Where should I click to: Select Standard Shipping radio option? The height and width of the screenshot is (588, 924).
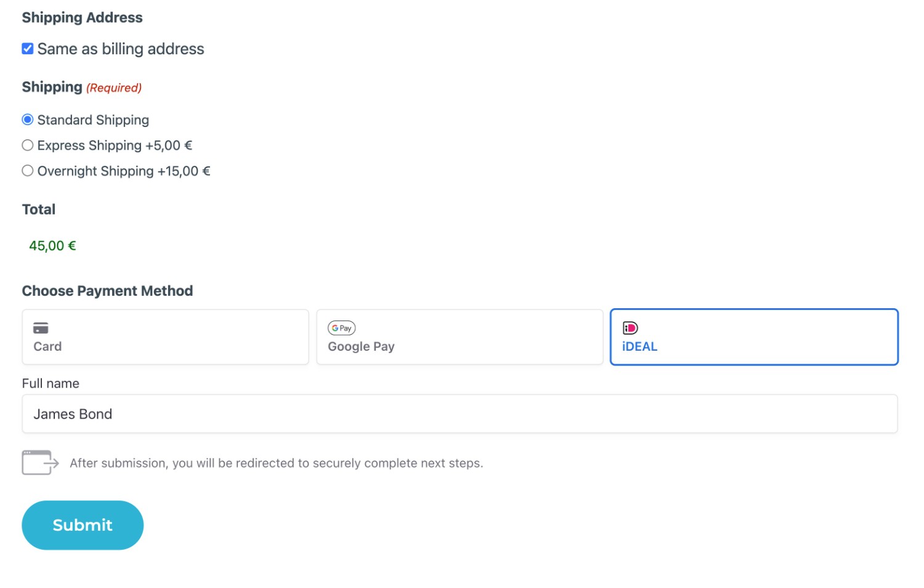coord(28,120)
